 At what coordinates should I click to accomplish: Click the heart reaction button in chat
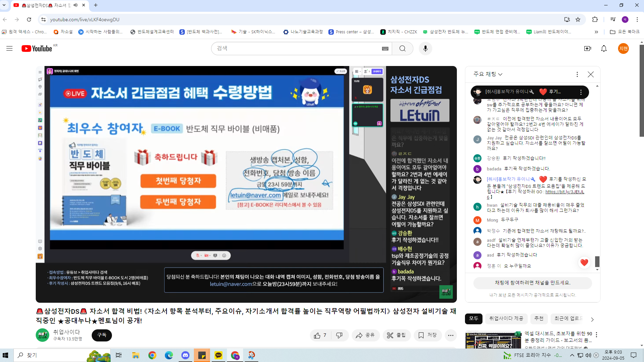[x=584, y=262]
